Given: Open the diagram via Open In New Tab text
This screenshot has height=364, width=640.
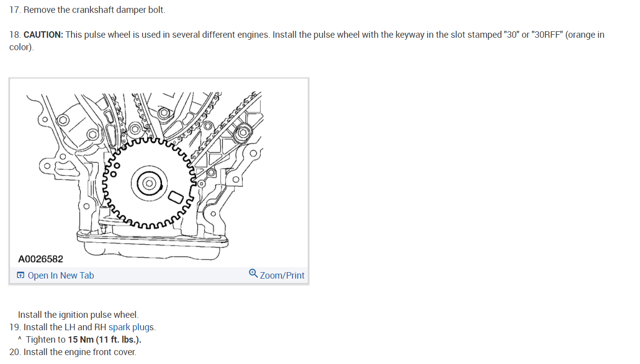Looking at the screenshot, I should pos(61,276).
